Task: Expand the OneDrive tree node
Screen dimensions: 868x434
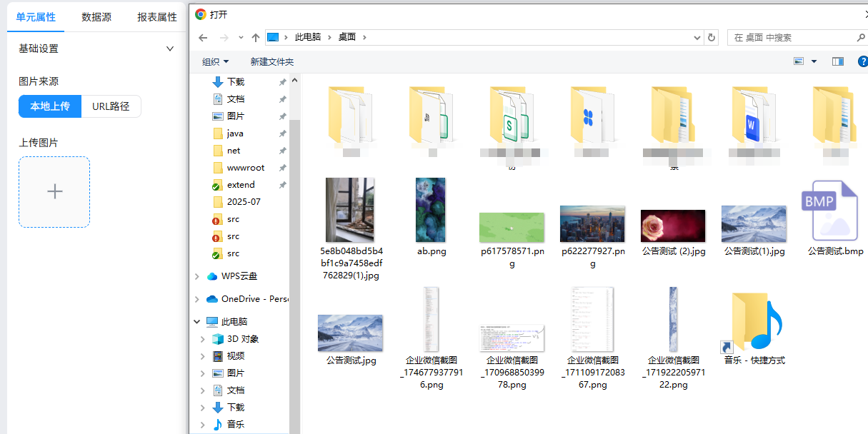Action: click(x=197, y=299)
